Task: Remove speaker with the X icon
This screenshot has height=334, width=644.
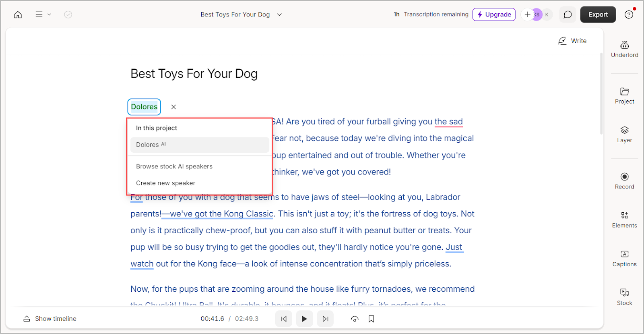Action: pyautogui.click(x=173, y=107)
